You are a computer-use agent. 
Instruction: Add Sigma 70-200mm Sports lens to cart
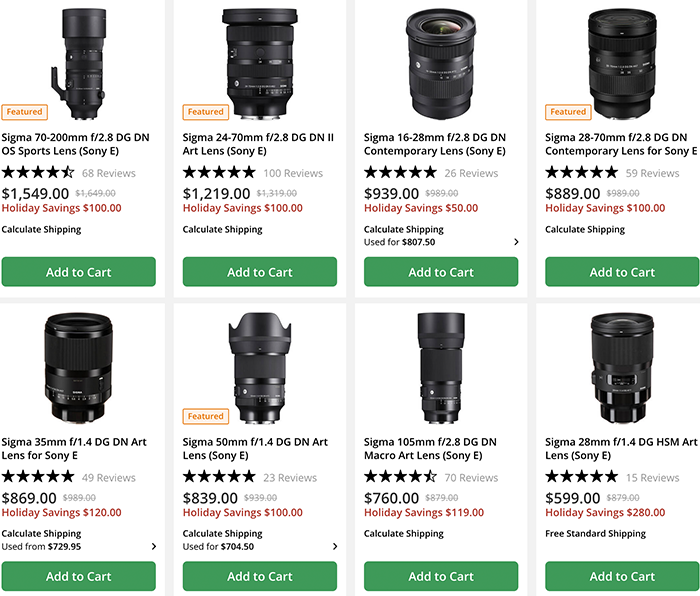tap(79, 272)
